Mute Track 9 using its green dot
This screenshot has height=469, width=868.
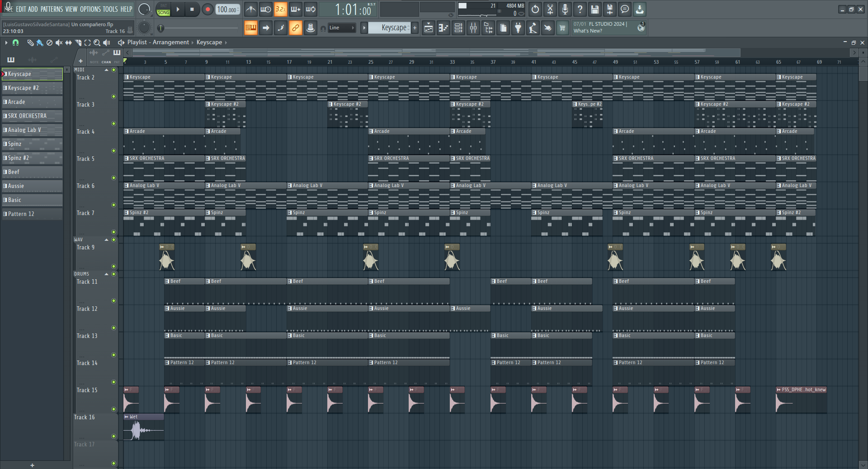point(113,266)
